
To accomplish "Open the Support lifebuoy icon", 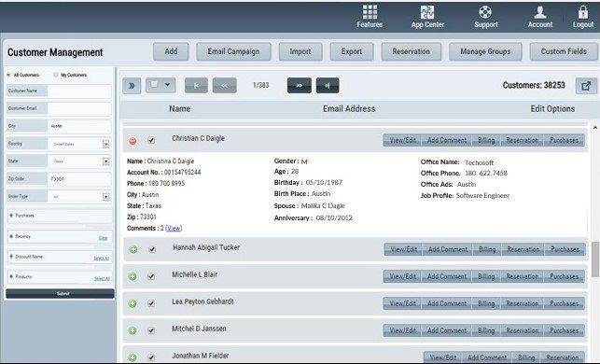I will (485, 12).
